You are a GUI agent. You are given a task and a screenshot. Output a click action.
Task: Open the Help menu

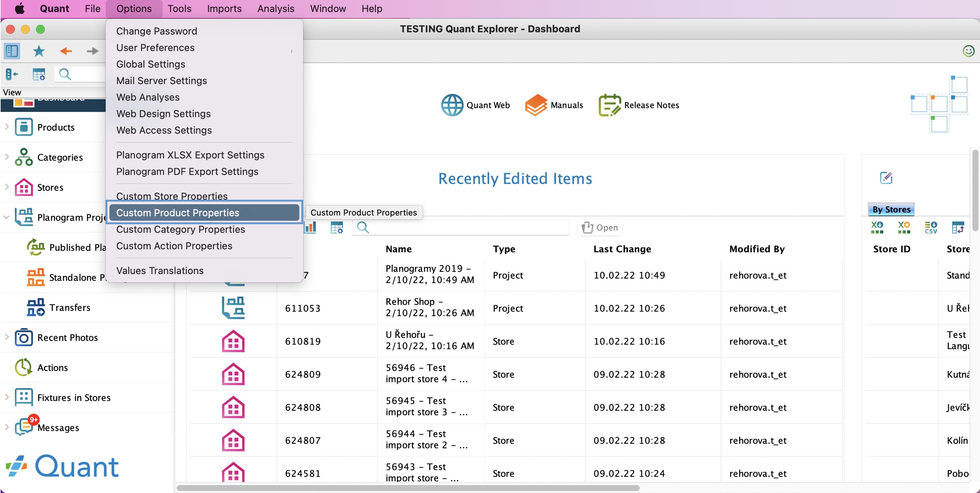371,8
